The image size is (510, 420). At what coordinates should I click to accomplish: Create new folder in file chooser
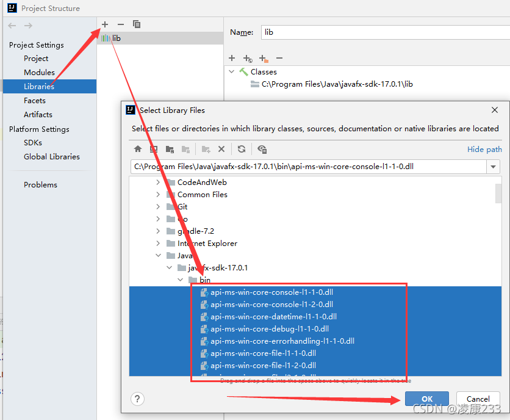click(206, 149)
